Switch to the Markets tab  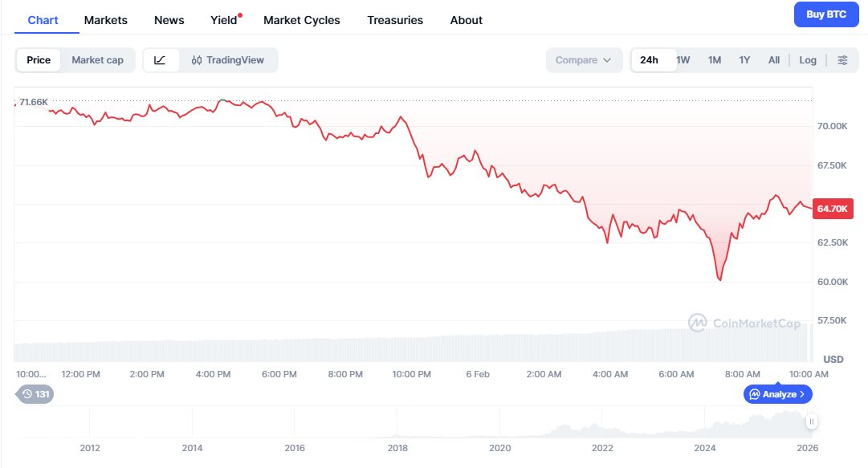(x=105, y=20)
